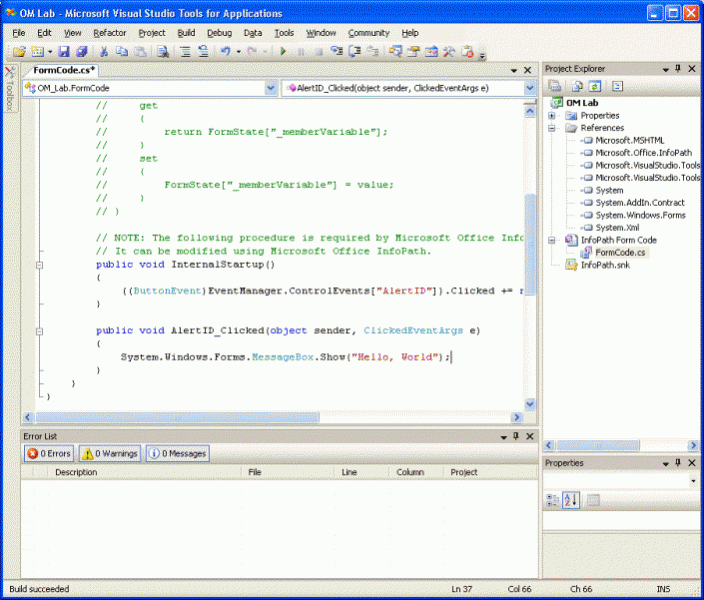Sort Error List by File column

click(288, 472)
